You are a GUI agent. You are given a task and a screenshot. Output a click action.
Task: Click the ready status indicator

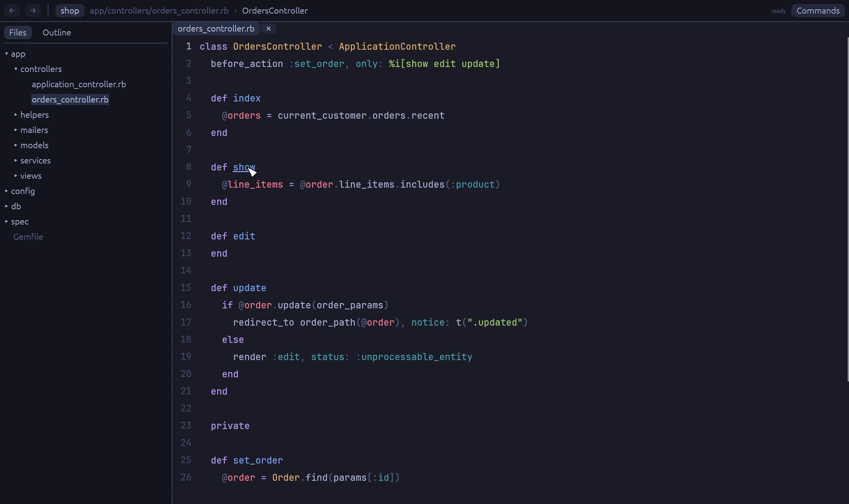click(778, 11)
